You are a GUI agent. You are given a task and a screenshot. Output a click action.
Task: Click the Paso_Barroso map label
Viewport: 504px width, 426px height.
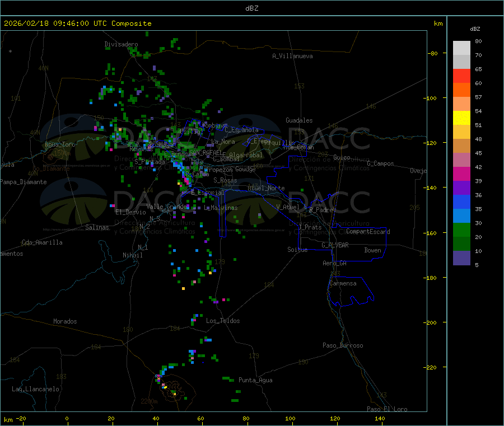pyautogui.click(x=343, y=345)
